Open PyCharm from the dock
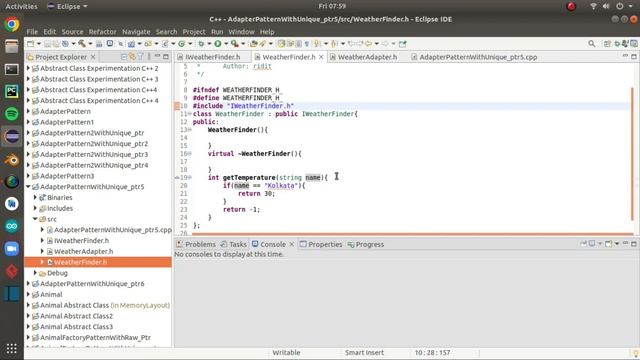The width and height of the screenshot is (640, 360). pos(11,91)
